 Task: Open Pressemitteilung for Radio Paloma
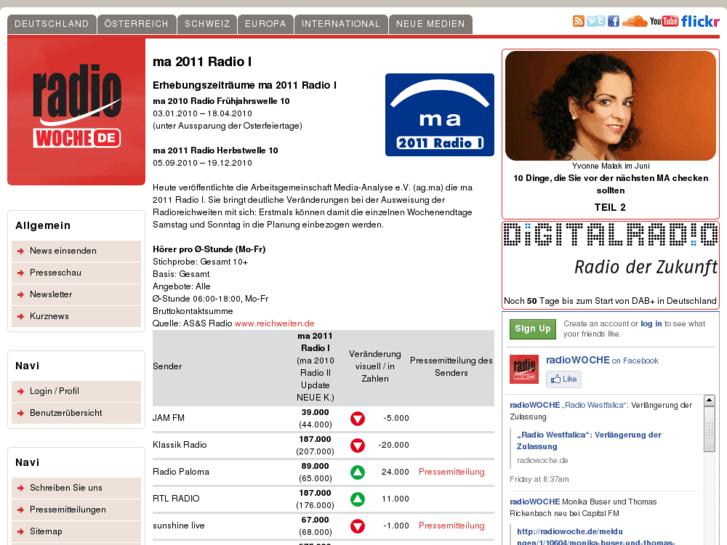click(x=452, y=472)
